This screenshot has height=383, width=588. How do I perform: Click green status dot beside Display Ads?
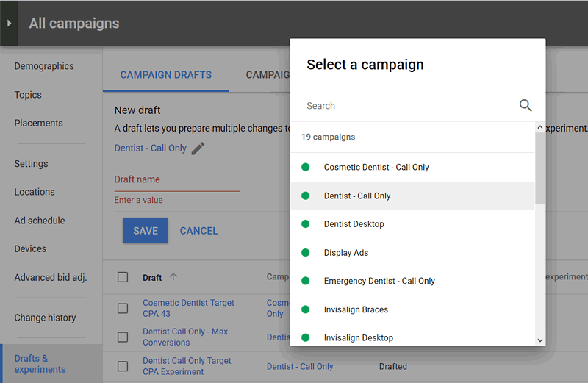pyautogui.click(x=306, y=253)
